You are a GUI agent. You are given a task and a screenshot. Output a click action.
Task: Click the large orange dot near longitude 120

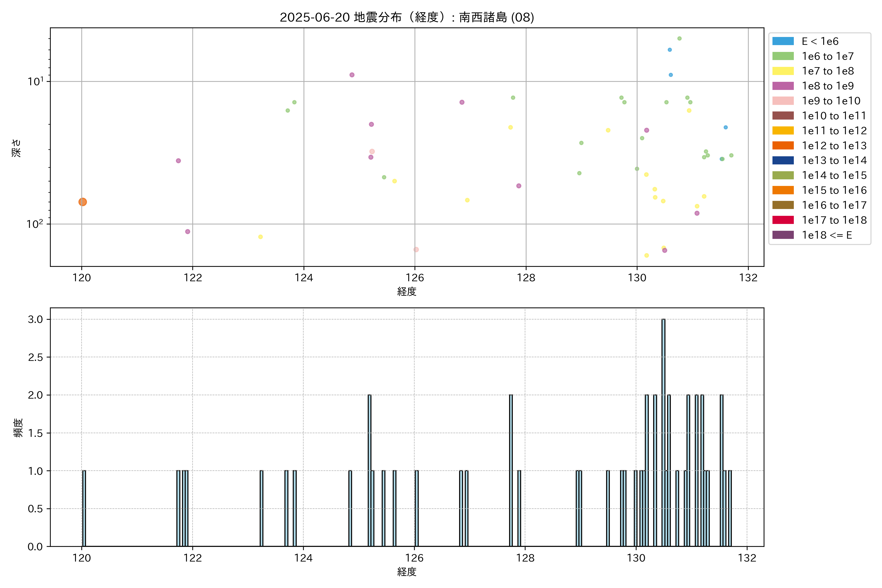[x=83, y=202]
